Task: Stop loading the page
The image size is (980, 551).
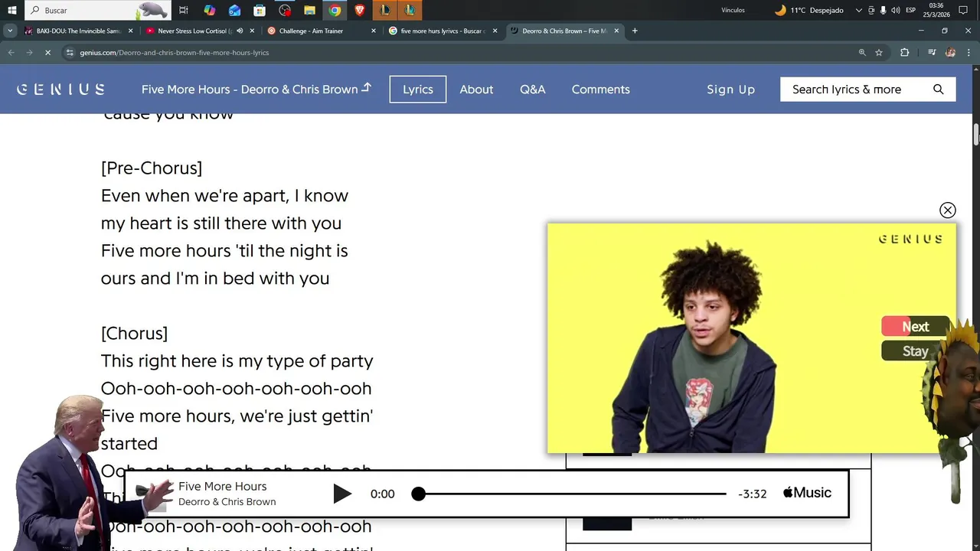Action: coord(47,52)
